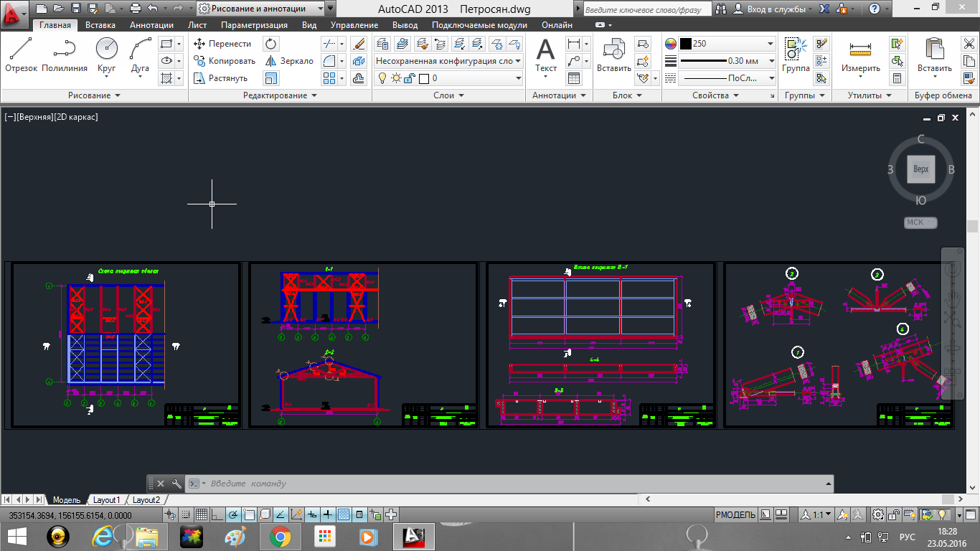Open the Вставка ribbon tab

[100, 25]
